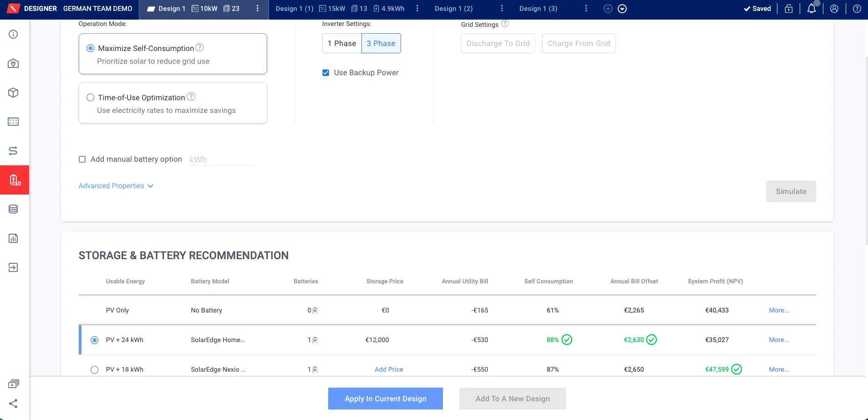Click the Simulate button

(x=791, y=191)
